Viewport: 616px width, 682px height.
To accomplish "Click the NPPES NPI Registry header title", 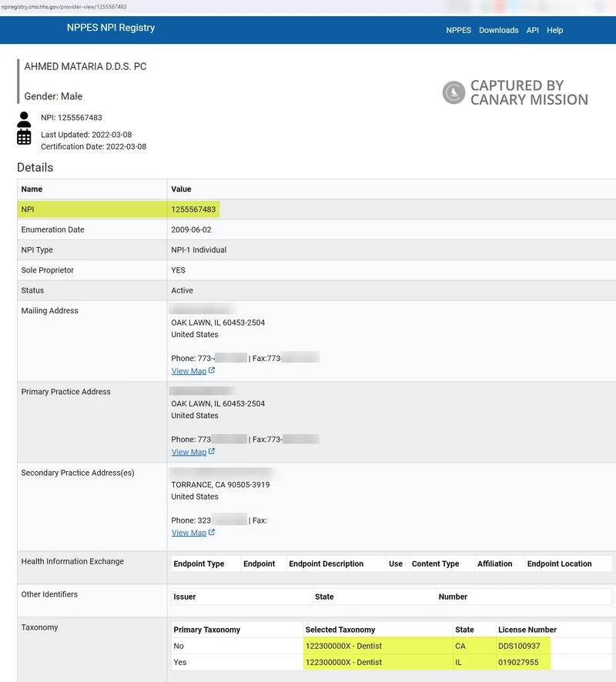I will (x=111, y=27).
